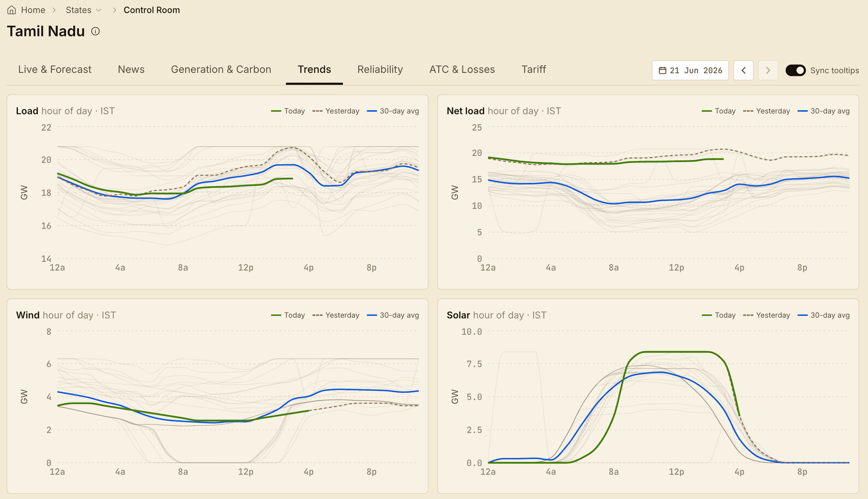Image resolution: width=868 pixels, height=499 pixels.
Task: Select the Trends tab
Action: 314,69
